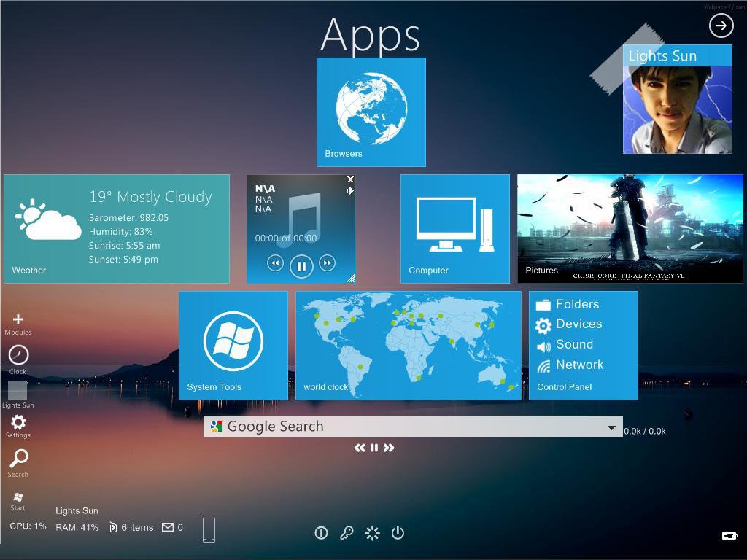Click the 19° Mostly Cloudy text

[150, 197]
